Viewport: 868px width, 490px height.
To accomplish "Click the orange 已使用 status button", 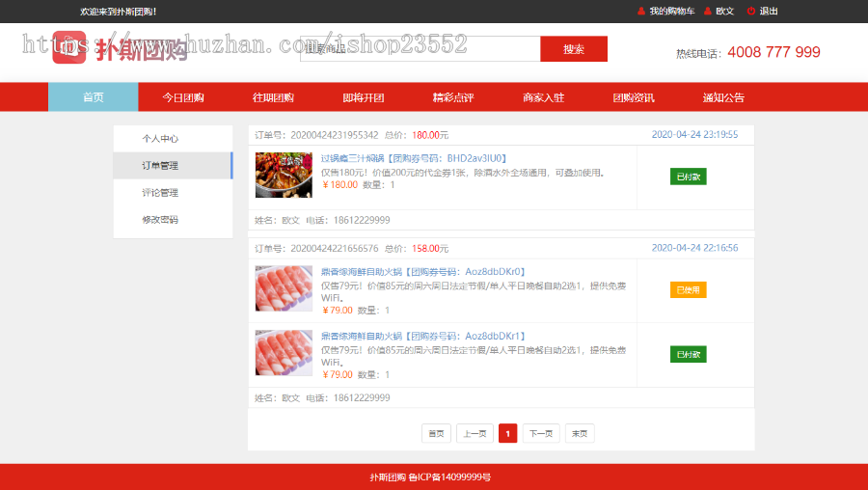I will coord(688,289).
